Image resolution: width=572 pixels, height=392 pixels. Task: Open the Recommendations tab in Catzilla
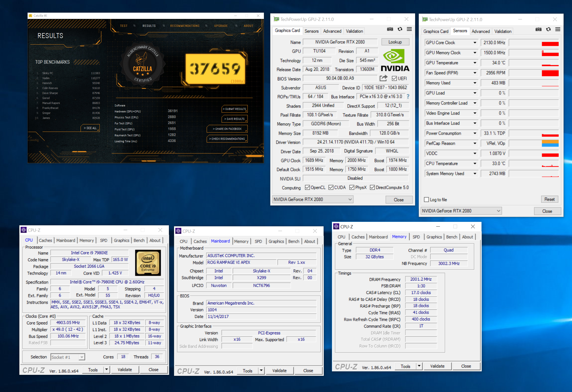click(x=185, y=26)
